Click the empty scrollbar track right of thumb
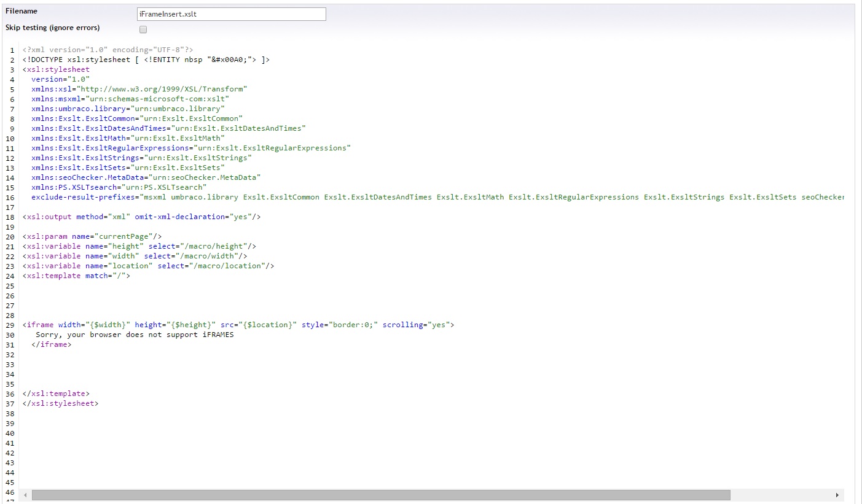 [x=780, y=495]
